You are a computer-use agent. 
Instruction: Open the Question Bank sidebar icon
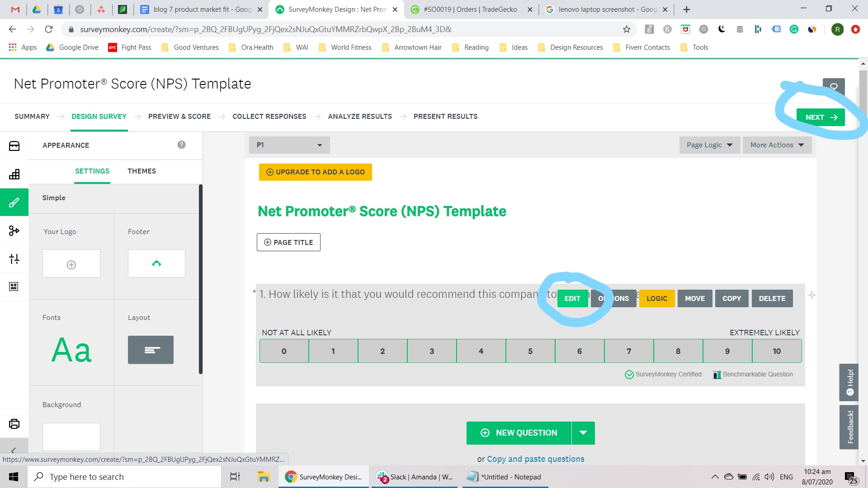[x=14, y=146]
